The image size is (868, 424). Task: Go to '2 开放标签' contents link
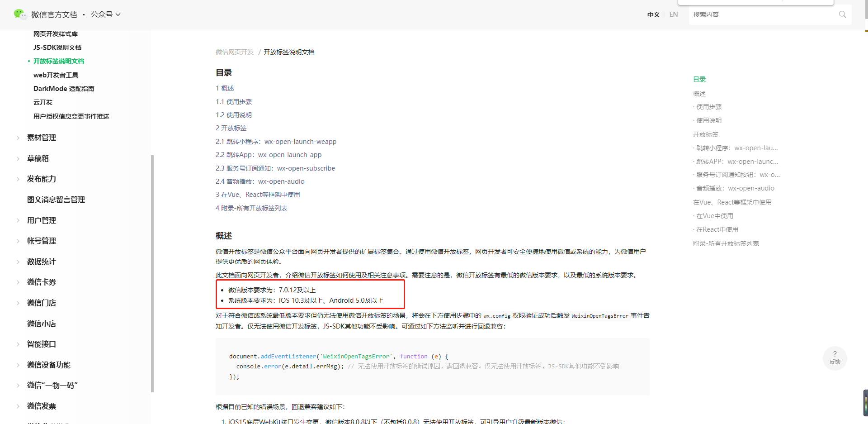231,128
